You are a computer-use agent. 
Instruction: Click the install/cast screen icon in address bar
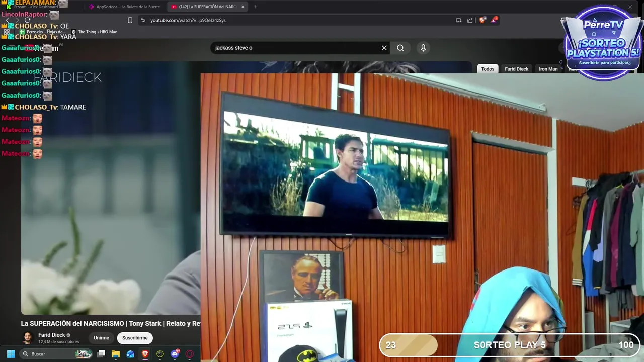[458, 20]
